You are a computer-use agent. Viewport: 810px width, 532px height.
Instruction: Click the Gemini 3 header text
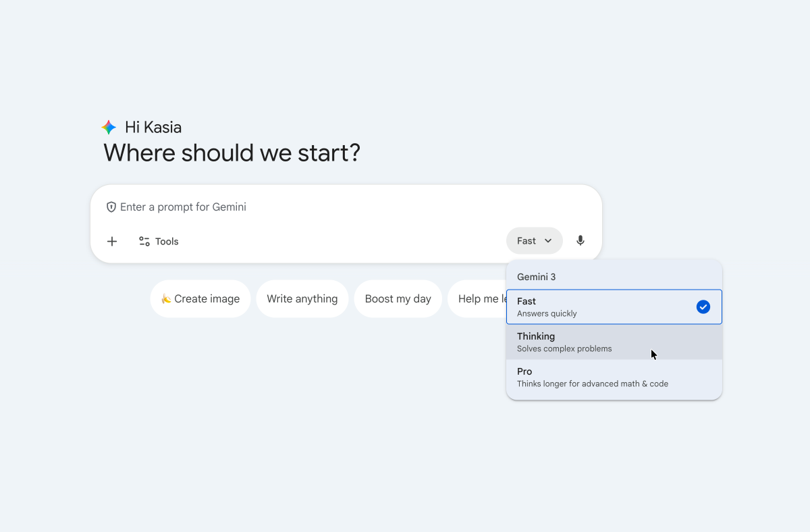537,277
